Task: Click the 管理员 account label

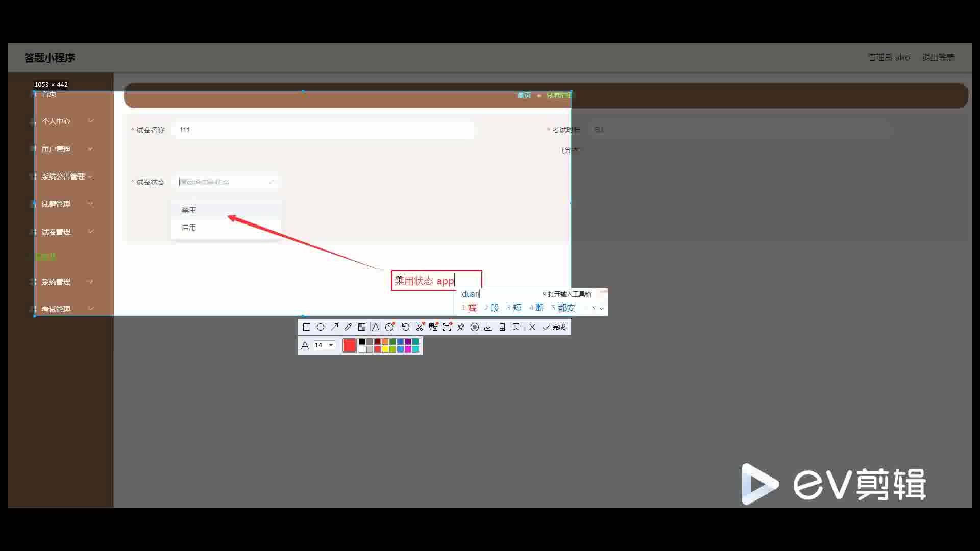Action: point(889,58)
